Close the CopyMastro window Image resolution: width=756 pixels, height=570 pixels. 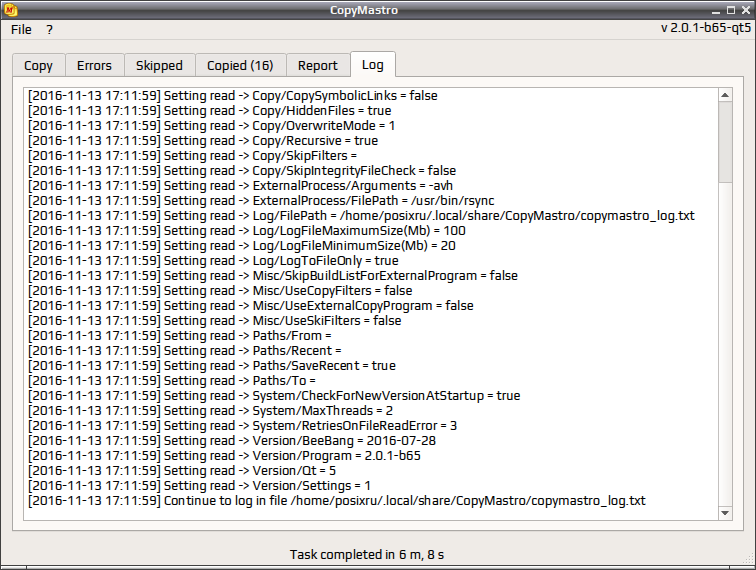pyautogui.click(x=746, y=10)
